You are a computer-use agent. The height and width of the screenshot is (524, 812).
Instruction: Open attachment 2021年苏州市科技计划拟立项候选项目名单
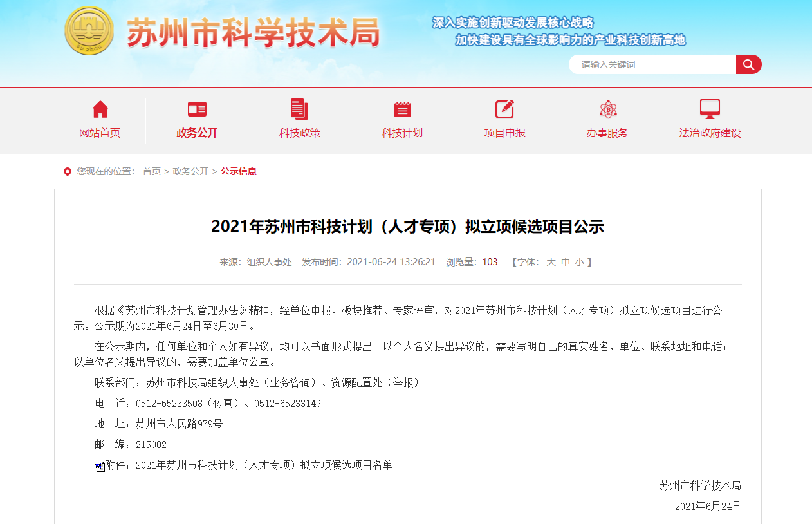pyautogui.click(x=264, y=465)
